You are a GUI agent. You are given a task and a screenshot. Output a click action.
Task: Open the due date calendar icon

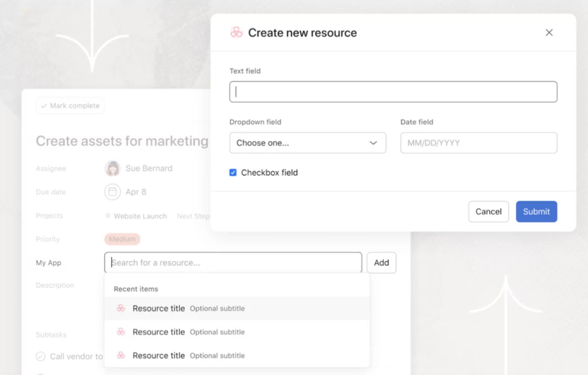[112, 192]
